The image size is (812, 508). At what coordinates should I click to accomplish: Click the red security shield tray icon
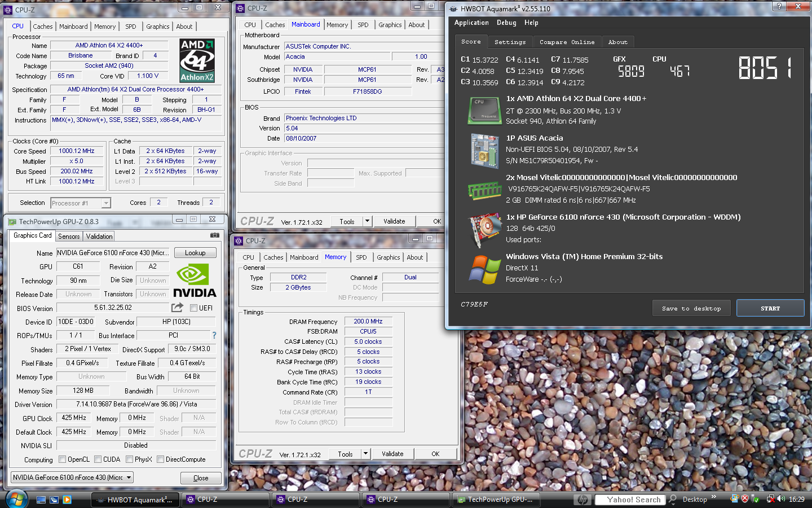point(745,499)
